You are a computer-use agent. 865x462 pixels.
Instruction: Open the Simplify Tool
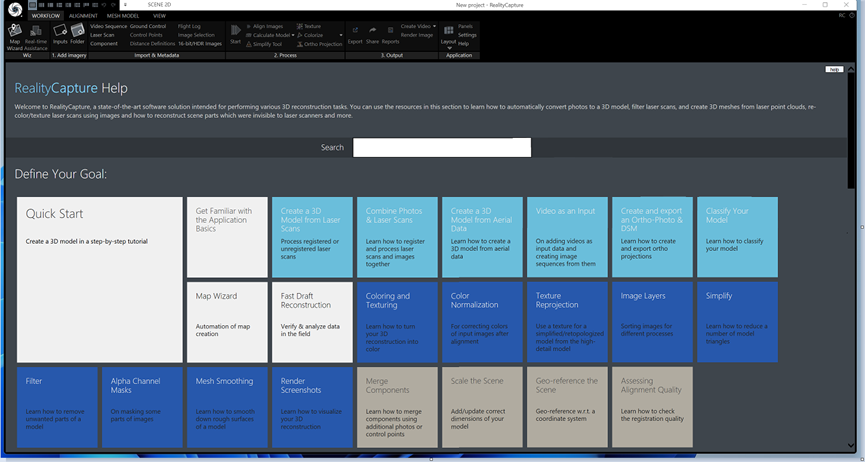click(x=264, y=44)
